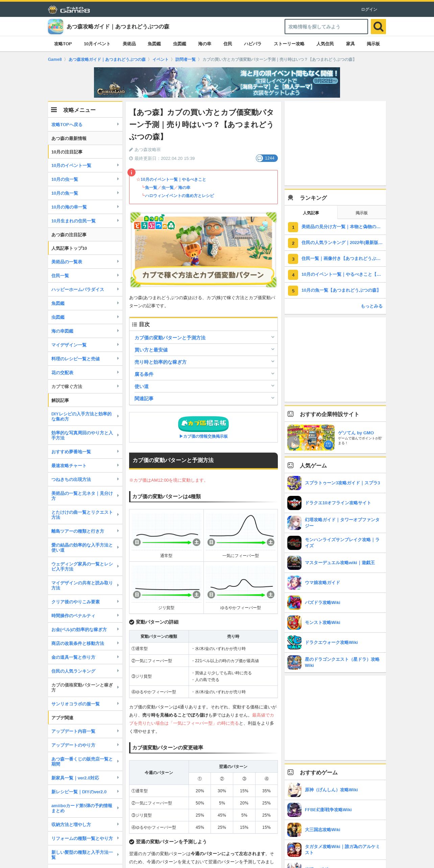
Task: Open モンスト攻略Wiki game icon
Action: pos(294,623)
